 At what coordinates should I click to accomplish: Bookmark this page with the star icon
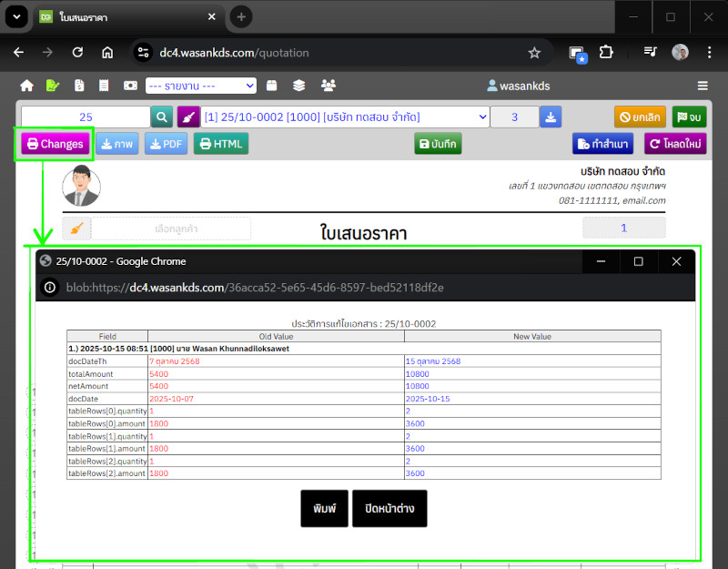click(534, 53)
